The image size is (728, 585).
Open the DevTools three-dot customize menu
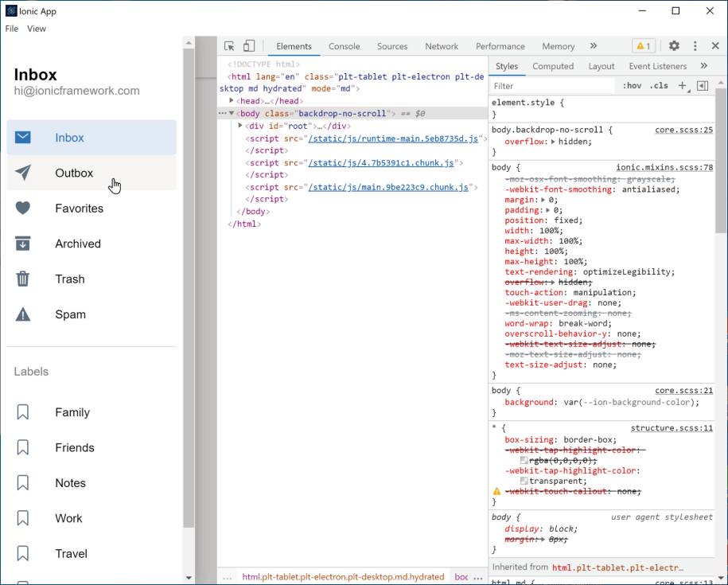695,45
